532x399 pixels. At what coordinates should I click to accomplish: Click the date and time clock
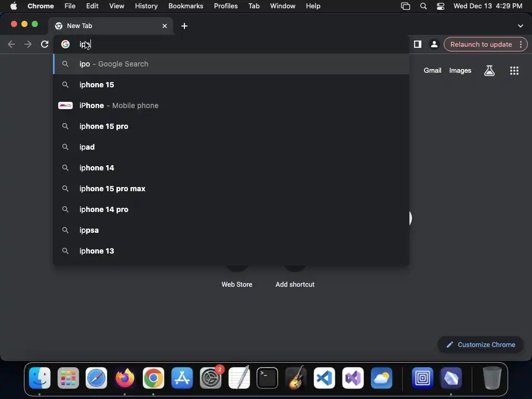[x=487, y=6]
